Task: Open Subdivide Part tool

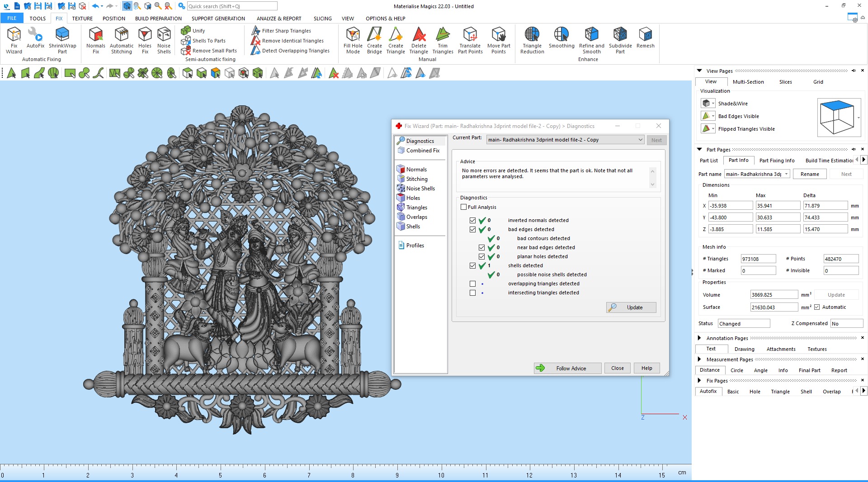Action: (620, 40)
